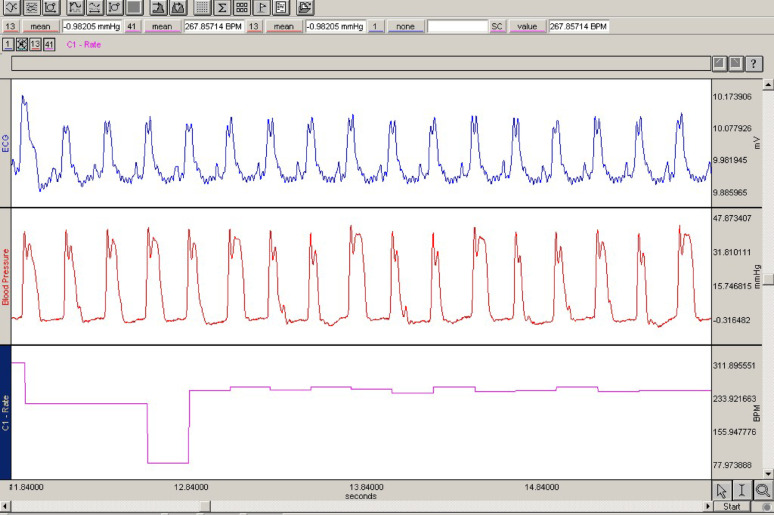Click the SC channel selector button
774x515 pixels.
496,26
